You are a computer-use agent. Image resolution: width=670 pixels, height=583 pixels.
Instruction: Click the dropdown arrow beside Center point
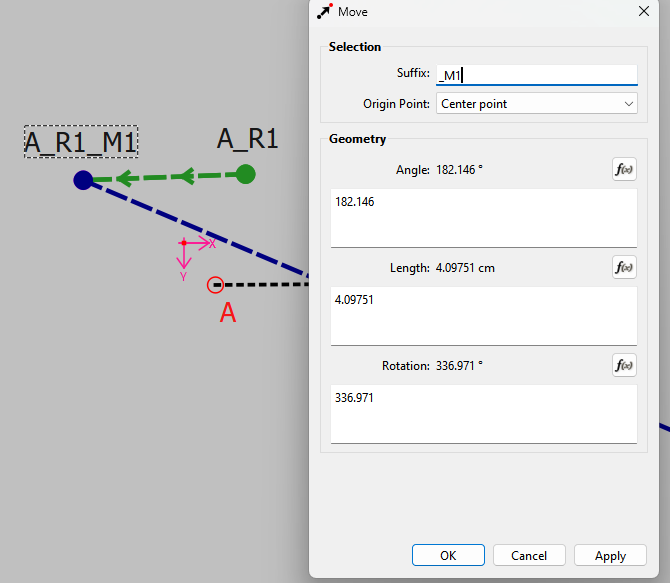point(628,104)
